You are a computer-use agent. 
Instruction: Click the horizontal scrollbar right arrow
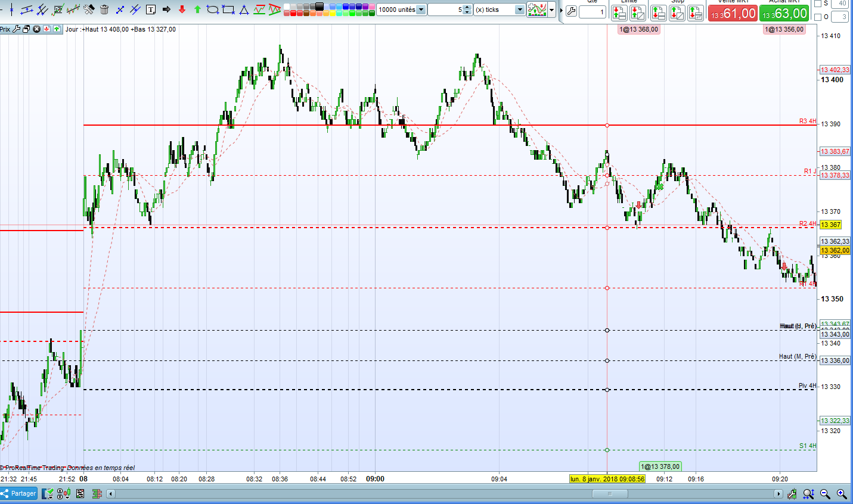[778, 494]
